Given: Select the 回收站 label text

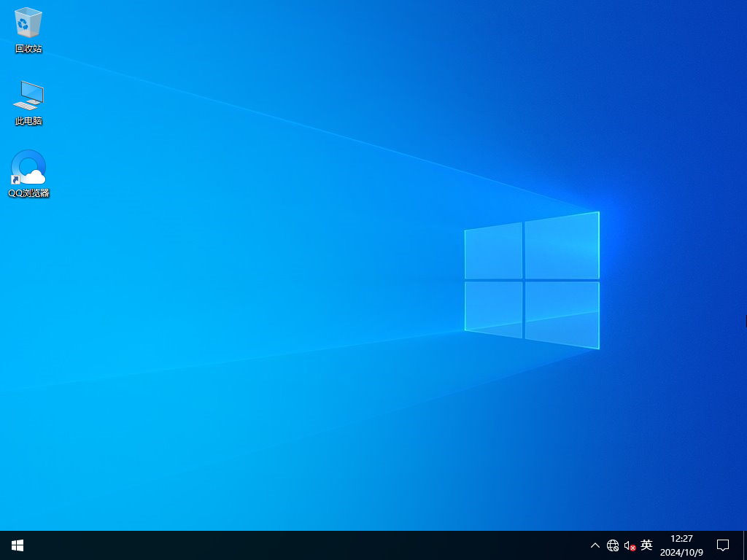Looking at the screenshot, I should tap(27, 49).
